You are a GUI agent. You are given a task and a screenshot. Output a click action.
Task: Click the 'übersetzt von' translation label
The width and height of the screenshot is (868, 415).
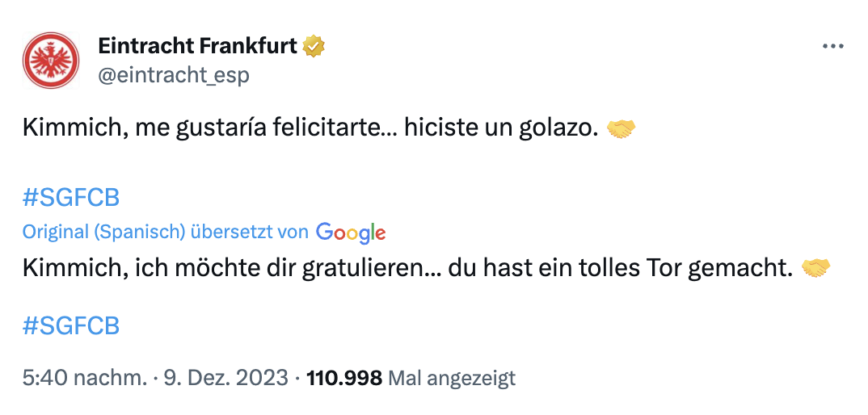click(x=249, y=233)
